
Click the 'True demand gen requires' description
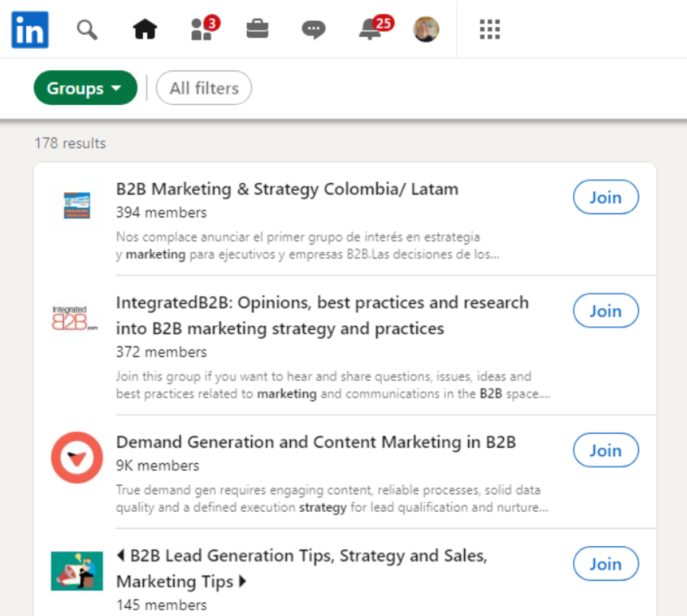point(332,498)
